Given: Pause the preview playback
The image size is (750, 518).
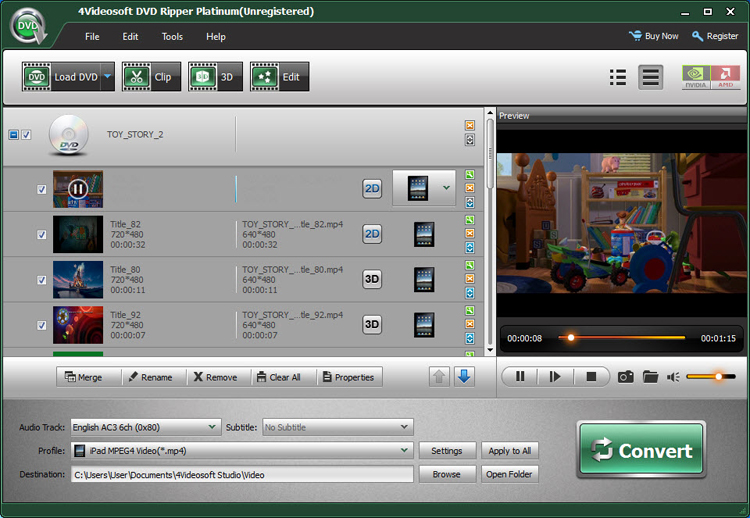Looking at the screenshot, I should (519, 377).
